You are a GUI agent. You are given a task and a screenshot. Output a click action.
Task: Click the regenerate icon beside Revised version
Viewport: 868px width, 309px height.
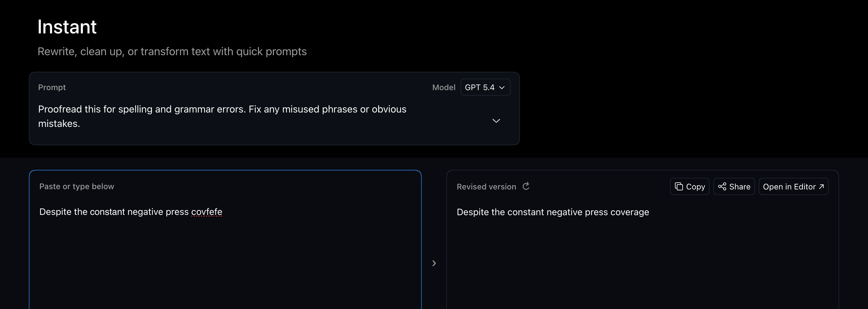click(x=526, y=186)
